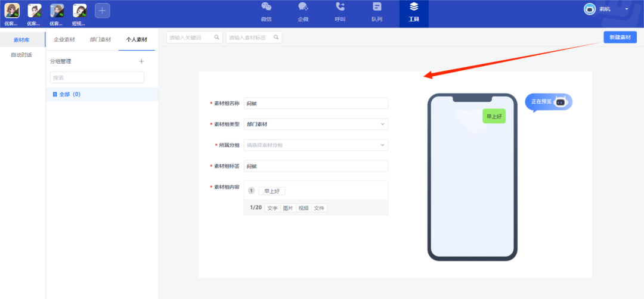Edit the 素材组标签 field containing 问候
This screenshot has height=299, width=644.
click(316, 166)
